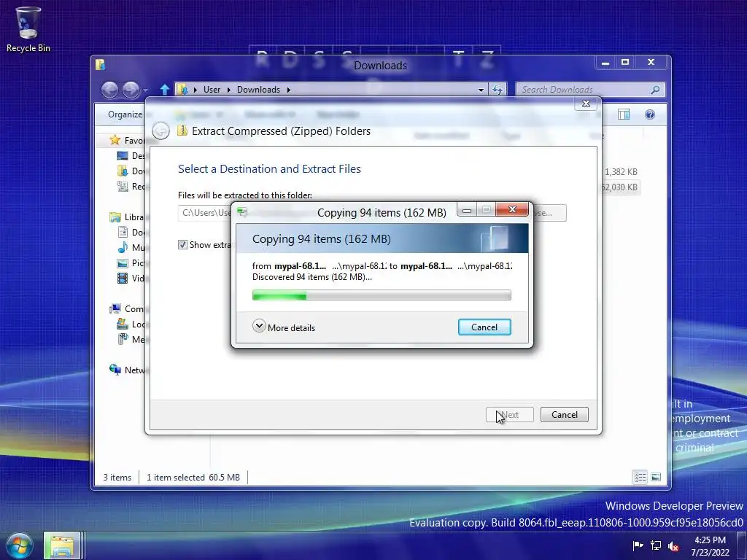The image size is (747, 560).
Task: Minimize the Copying 94 items dialog
Action: point(467,209)
